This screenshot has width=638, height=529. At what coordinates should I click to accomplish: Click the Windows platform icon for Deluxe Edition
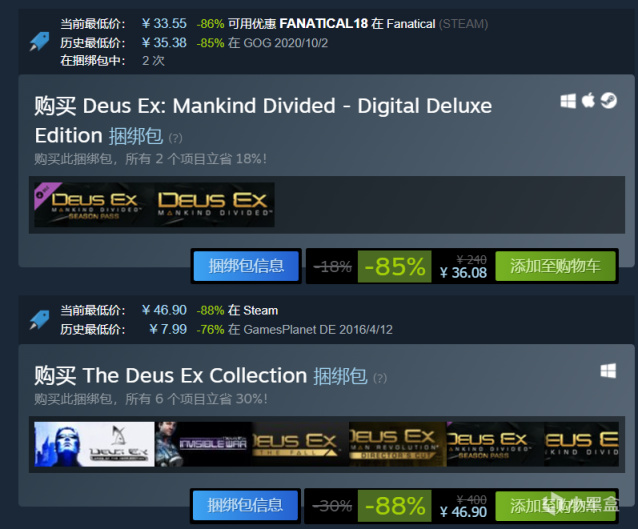(568, 101)
